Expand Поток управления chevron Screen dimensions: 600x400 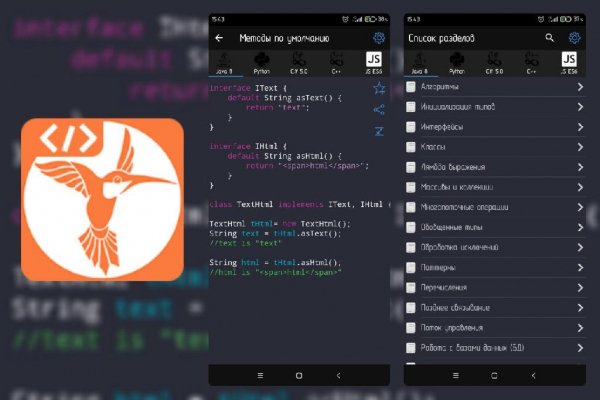[580, 328]
